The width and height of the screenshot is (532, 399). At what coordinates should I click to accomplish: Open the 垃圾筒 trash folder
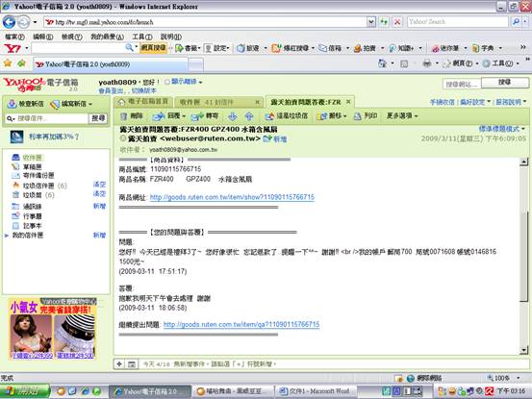tap(33, 195)
